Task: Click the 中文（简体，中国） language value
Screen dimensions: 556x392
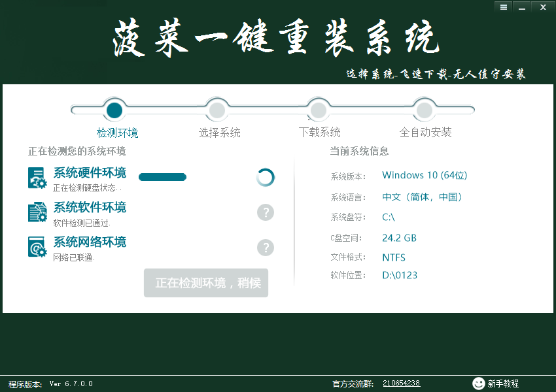Action: point(422,197)
